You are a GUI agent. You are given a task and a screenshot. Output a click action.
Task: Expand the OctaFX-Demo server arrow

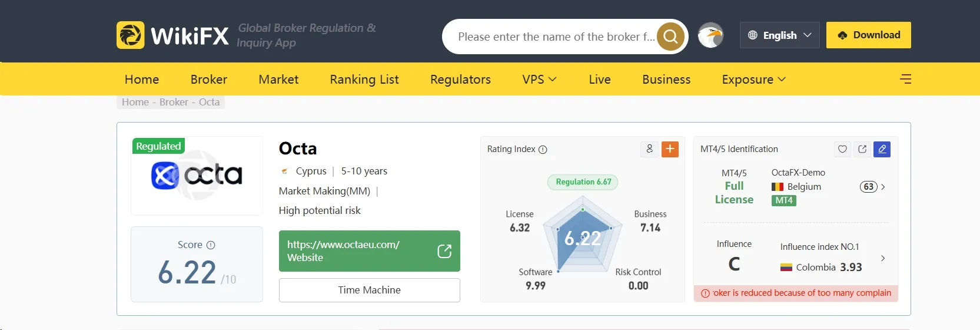(883, 187)
